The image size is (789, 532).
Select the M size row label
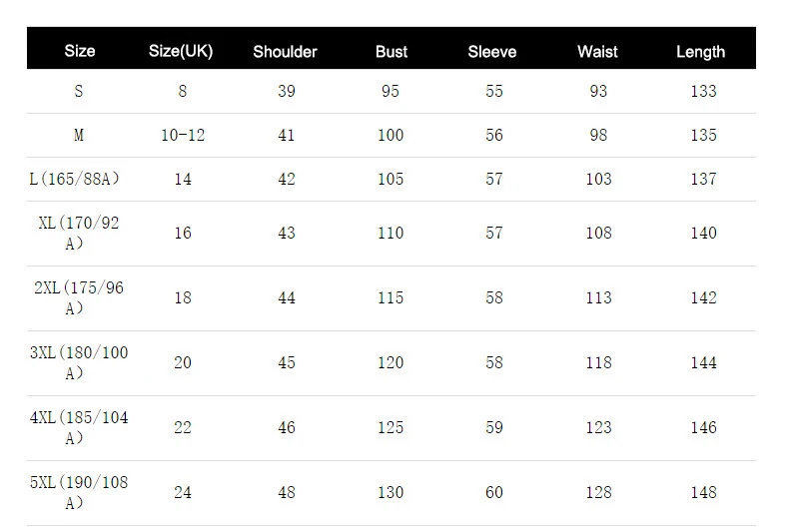coord(79,136)
